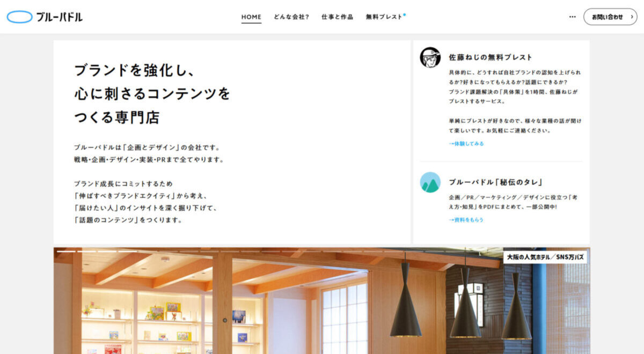Image resolution: width=644 pixels, height=354 pixels.
Task: Click the ブルーパドル logo text
Action: click(59, 17)
